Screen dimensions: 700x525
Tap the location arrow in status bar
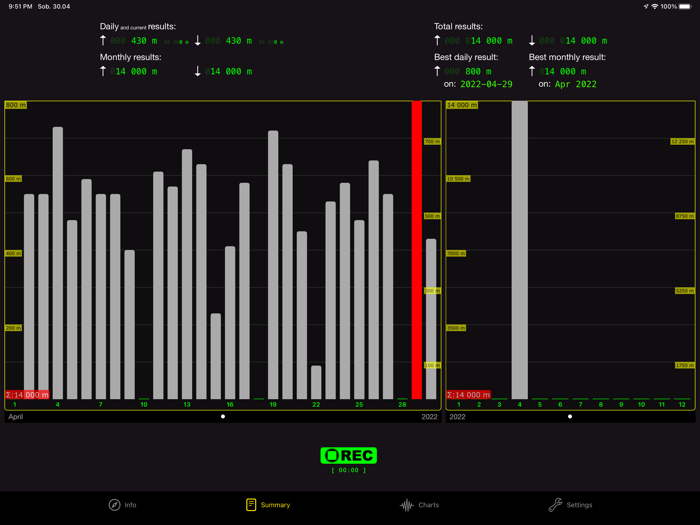point(646,6)
